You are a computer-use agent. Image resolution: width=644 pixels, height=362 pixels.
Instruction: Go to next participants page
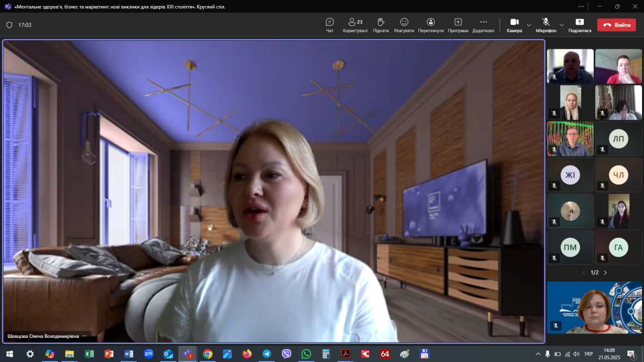coord(605,273)
